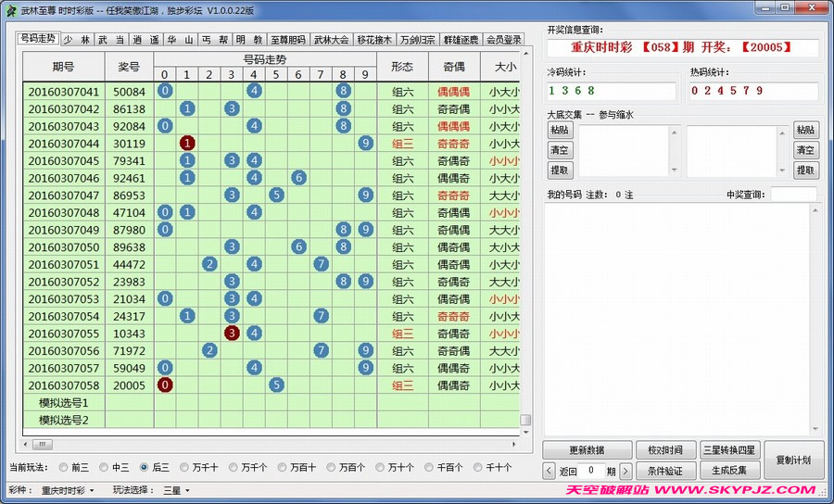This screenshot has height=504, width=834.
Task: Click the 中奖查询 input field
Action: click(793, 195)
